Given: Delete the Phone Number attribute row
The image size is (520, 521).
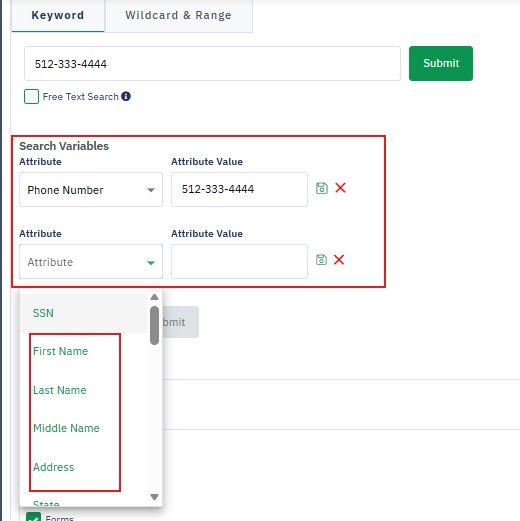Looking at the screenshot, I should coord(340,188).
